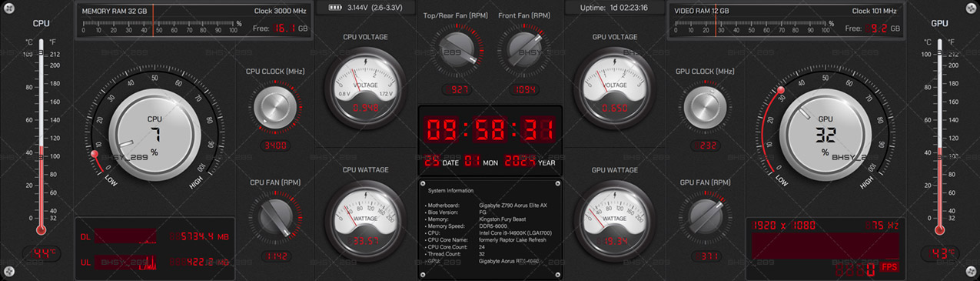Viewport: 980px width, 281px height.
Task: Click the Front fan 1094 readout
Action: (x=524, y=90)
